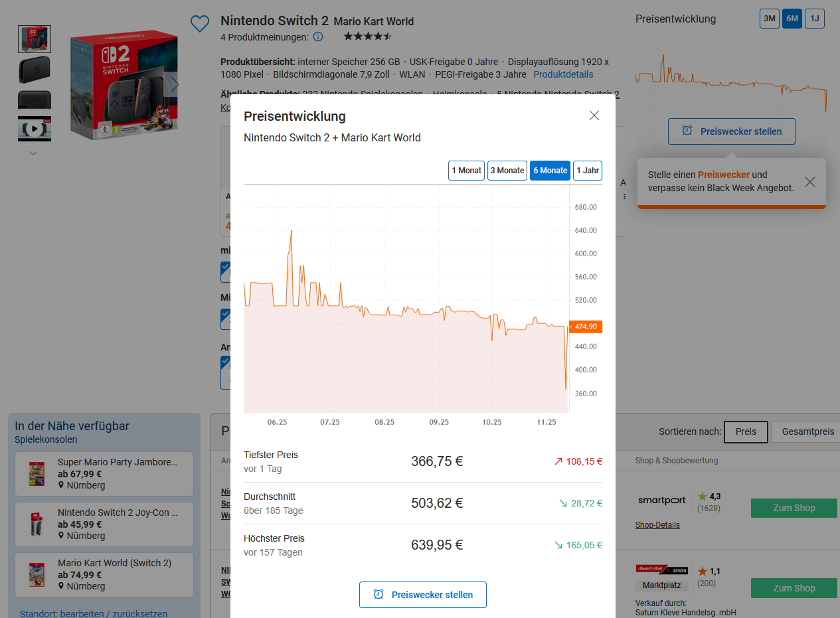
Task: Click location pin for Mario Kart World Nürnberg
Action: (x=61, y=586)
